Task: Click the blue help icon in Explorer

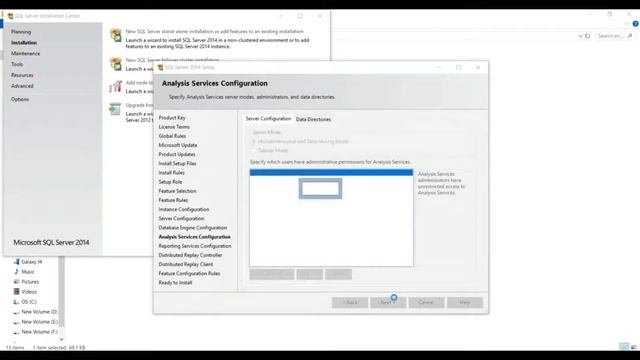Action: pyautogui.click(x=636, y=24)
